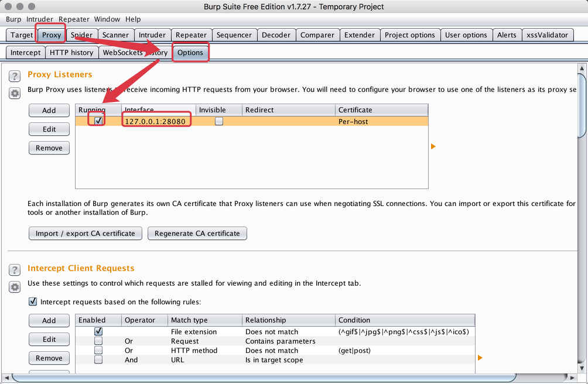Viewport: 588px width, 384px height.
Task: Enable the HTTP method rule checkbox
Action: [98, 350]
